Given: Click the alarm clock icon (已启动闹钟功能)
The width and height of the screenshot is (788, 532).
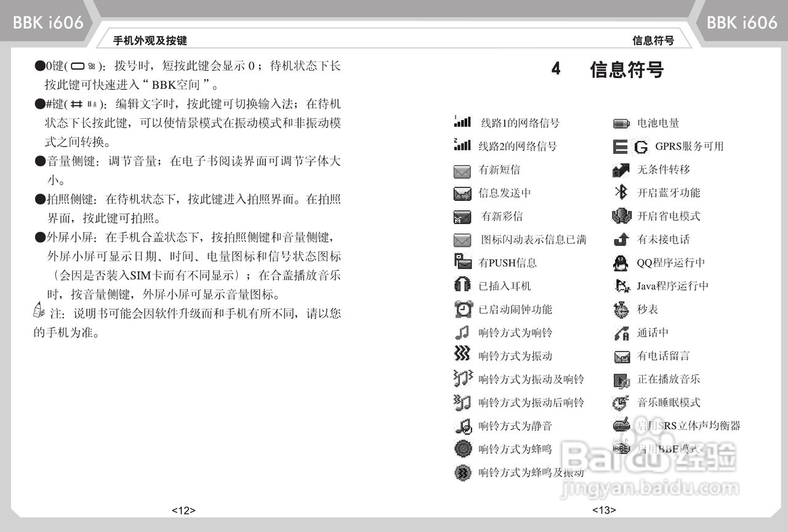Looking at the screenshot, I should 463,309.
